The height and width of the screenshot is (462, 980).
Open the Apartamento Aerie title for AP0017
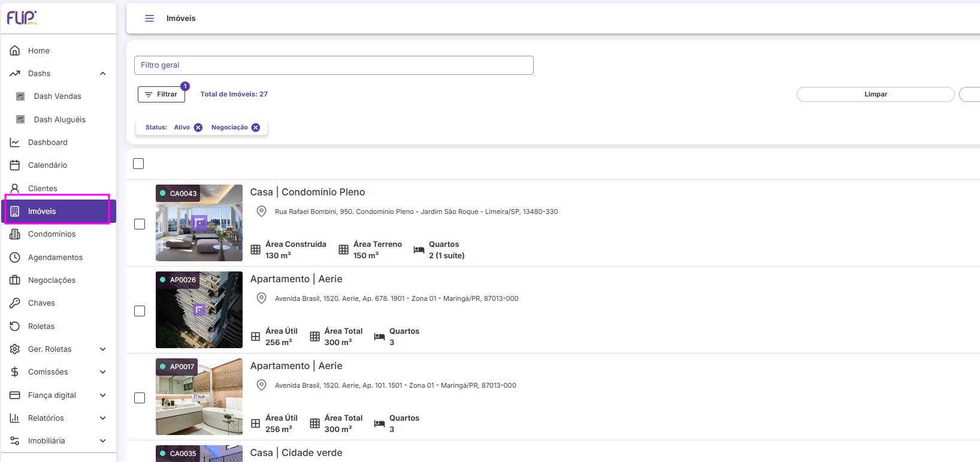click(297, 366)
